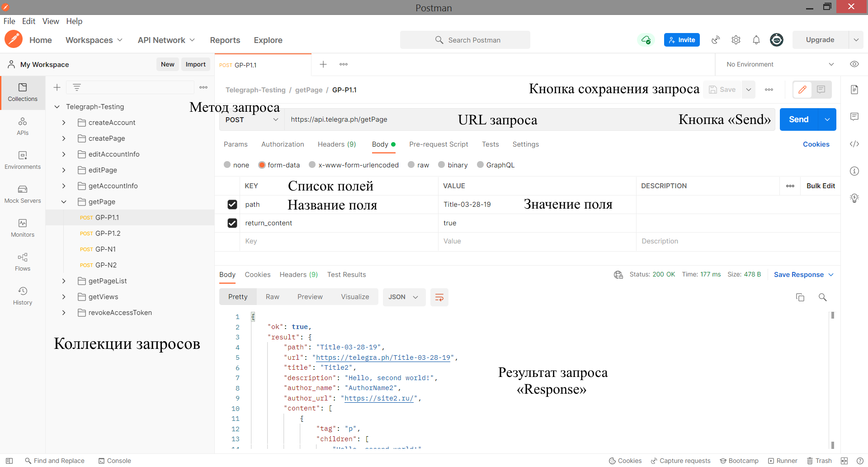
Task: Open the Monitors sidebar panel
Action: pyautogui.click(x=23, y=229)
